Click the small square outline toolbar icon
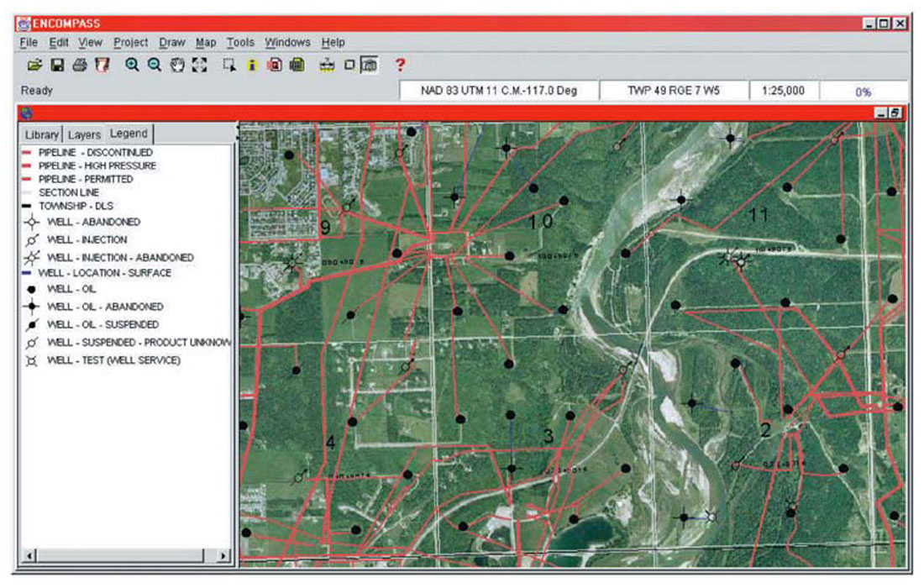This screenshot has width=924, height=588. click(349, 65)
